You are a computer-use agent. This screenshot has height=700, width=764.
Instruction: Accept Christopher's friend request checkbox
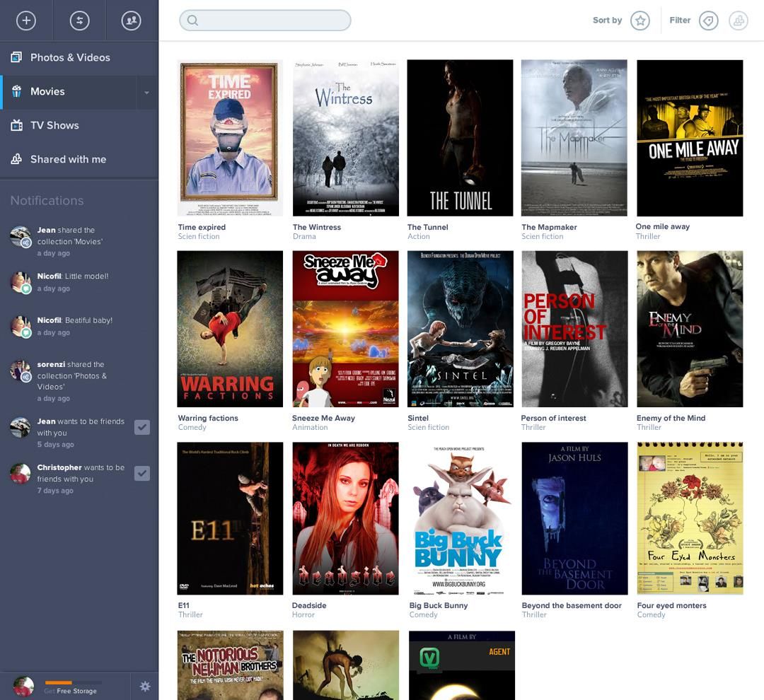(x=142, y=474)
